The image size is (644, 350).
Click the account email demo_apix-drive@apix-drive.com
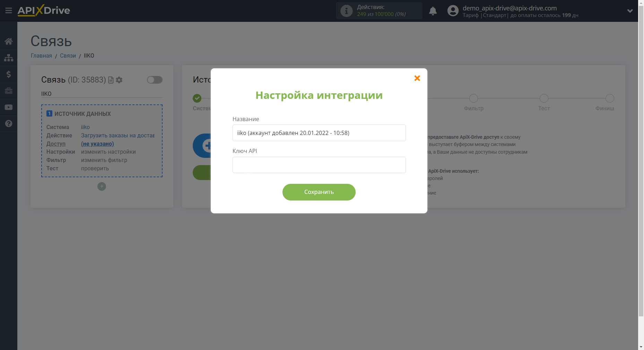coord(510,8)
